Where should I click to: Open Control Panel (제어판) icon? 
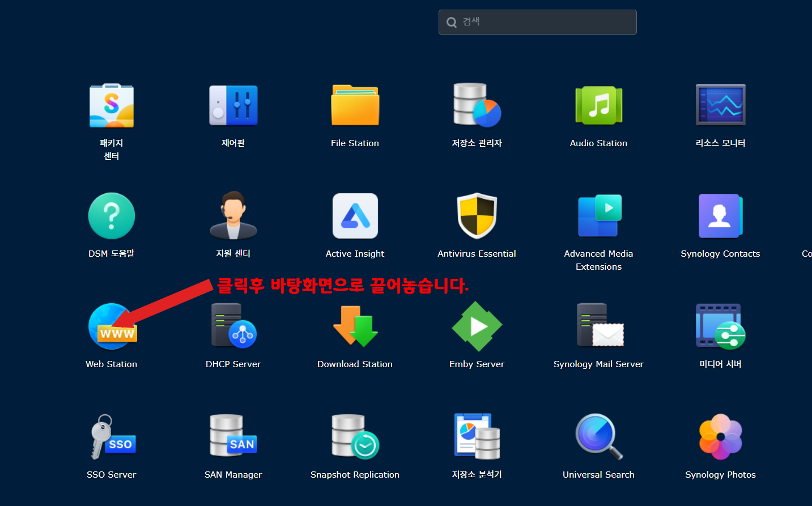(x=233, y=105)
